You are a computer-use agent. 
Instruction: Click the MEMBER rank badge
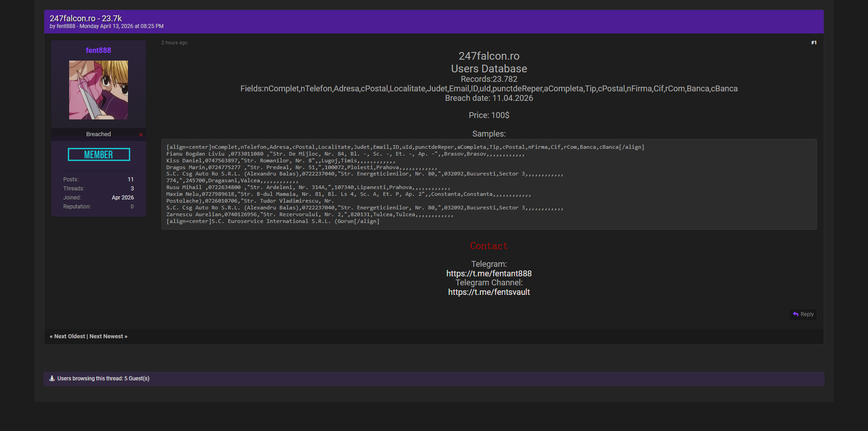[99, 155]
